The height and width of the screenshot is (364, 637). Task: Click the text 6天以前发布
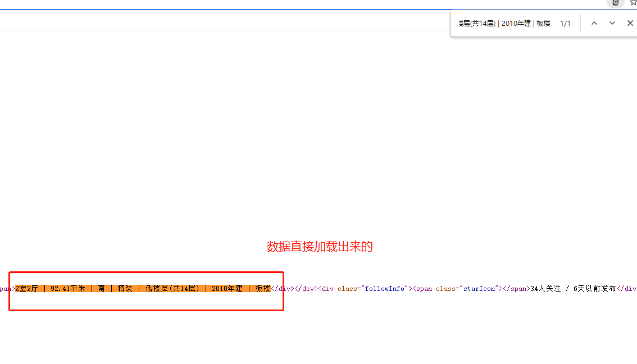[595, 288]
